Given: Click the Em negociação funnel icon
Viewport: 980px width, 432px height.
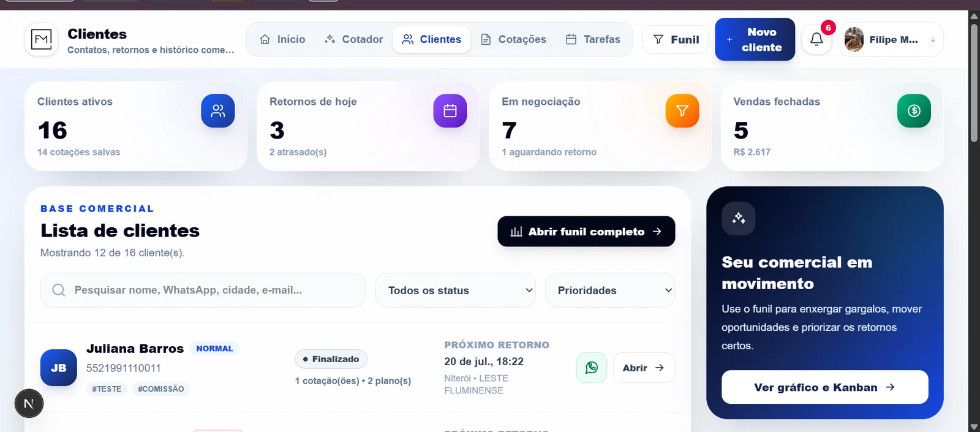Looking at the screenshot, I should pyautogui.click(x=682, y=111).
